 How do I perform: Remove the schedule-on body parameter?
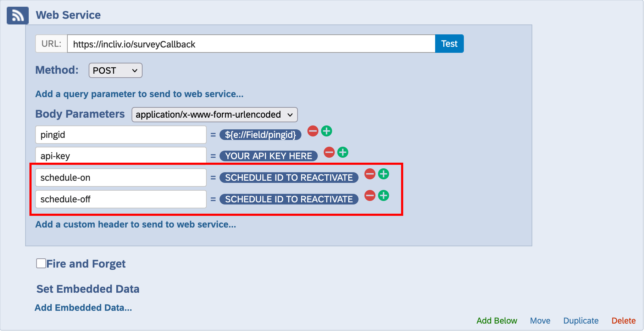tap(370, 174)
